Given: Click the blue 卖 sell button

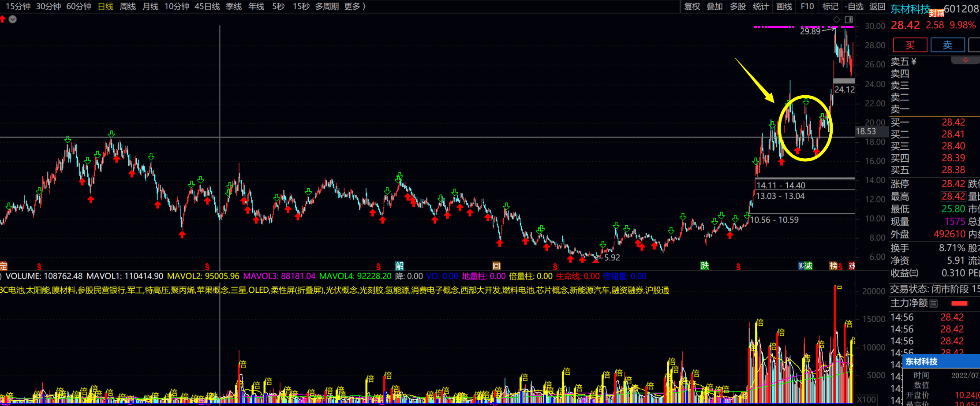Looking at the screenshot, I should pyautogui.click(x=947, y=45).
